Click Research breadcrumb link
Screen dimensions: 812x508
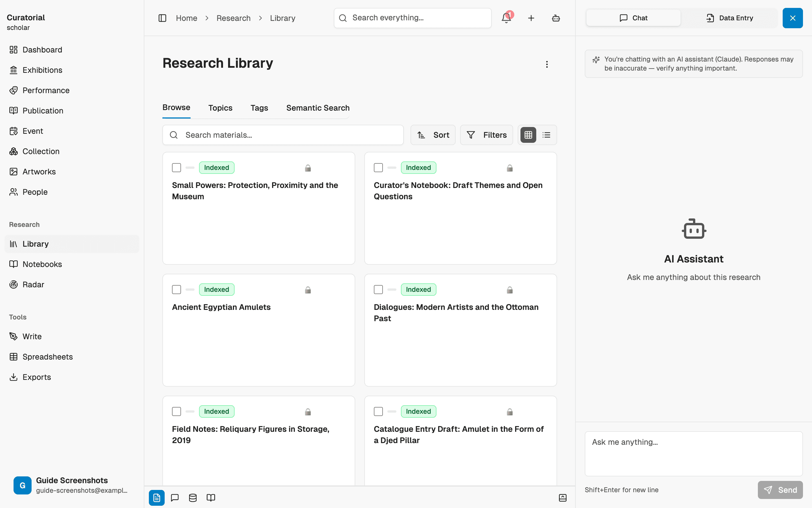(233, 18)
